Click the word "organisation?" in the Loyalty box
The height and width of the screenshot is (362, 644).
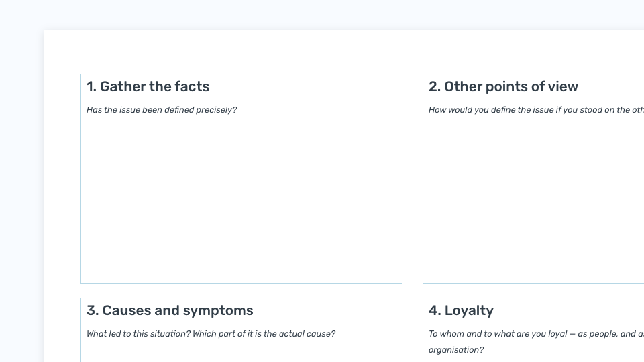[x=456, y=350]
